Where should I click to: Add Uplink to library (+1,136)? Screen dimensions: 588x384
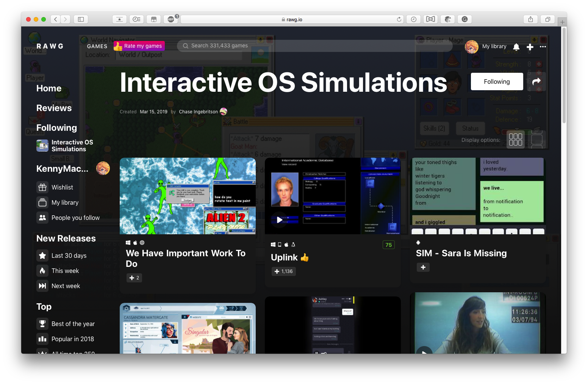click(284, 271)
